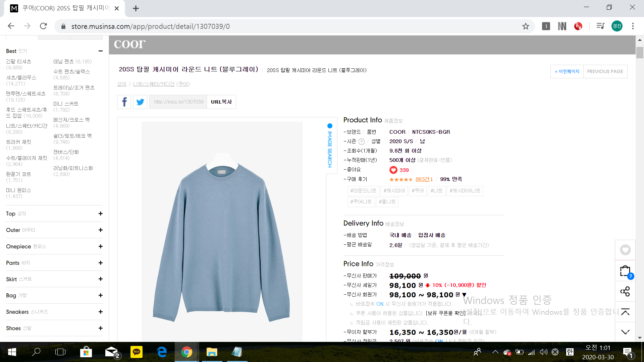The width and height of the screenshot is (644, 362).
Task: Select 긴팔 티셔츠 category link
Action: (18, 61)
